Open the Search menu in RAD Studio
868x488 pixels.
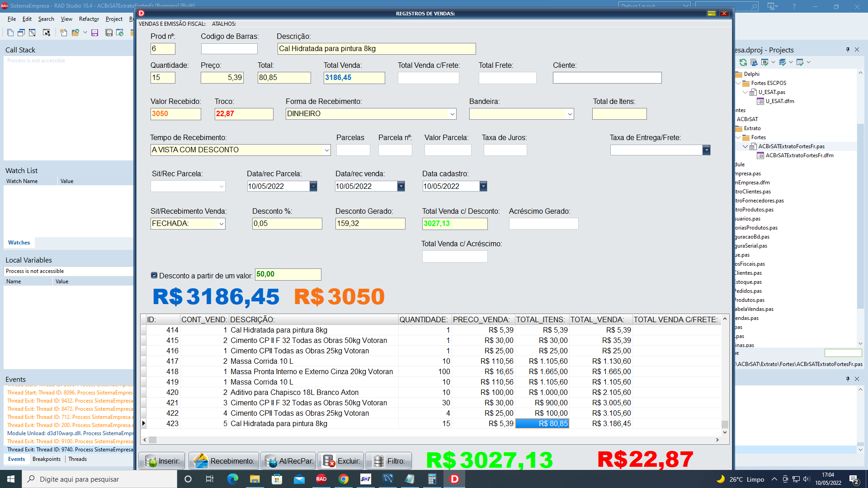pos(46,19)
